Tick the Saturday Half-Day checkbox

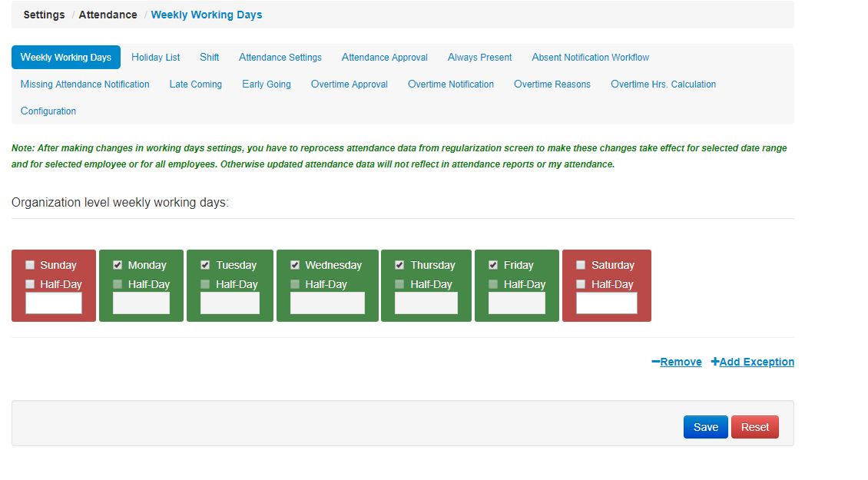581,284
